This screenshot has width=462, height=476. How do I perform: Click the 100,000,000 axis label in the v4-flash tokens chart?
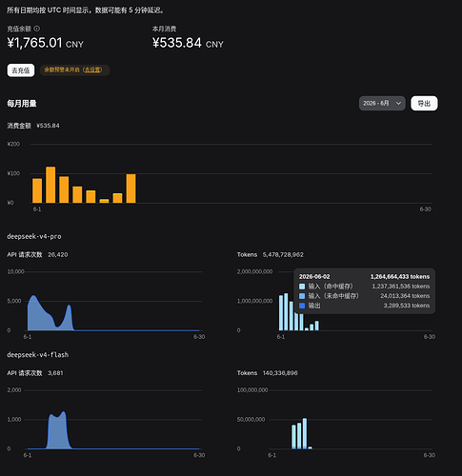[x=252, y=390]
